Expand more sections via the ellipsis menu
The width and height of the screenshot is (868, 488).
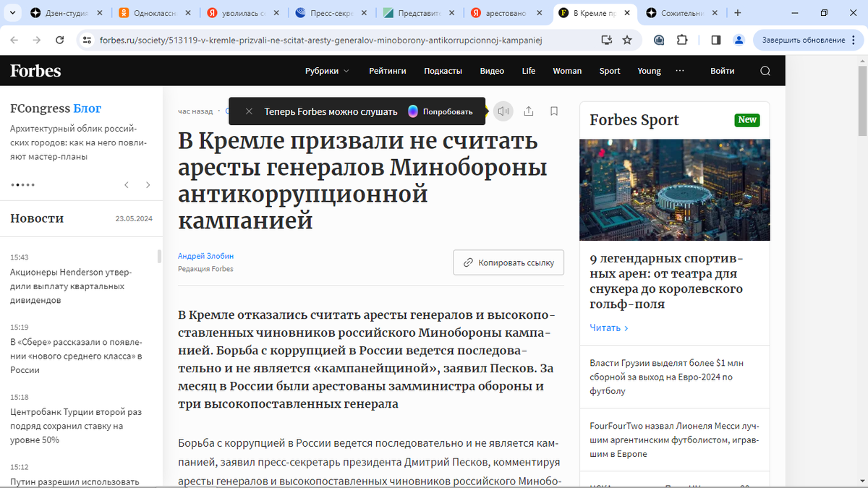(680, 71)
